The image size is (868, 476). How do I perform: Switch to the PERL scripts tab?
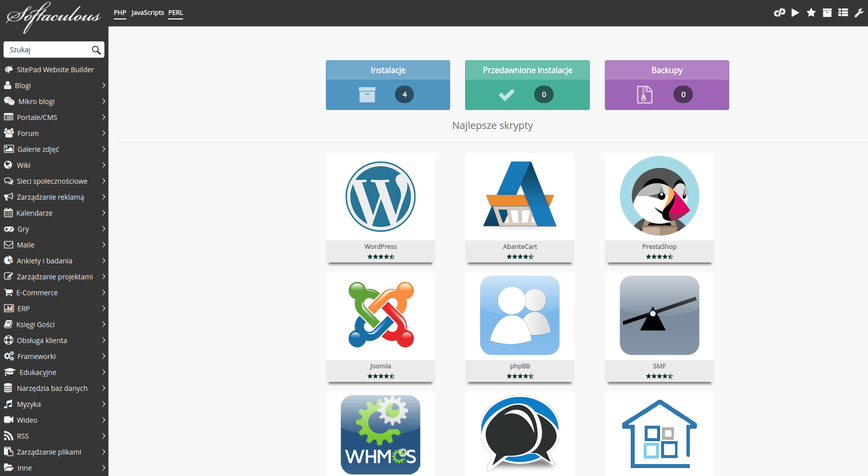tap(176, 13)
